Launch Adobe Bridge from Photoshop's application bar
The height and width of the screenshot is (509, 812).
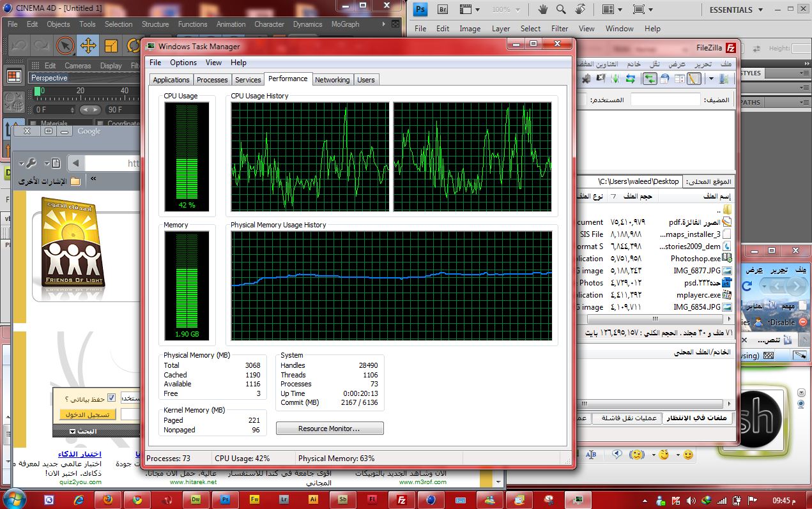pyautogui.click(x=442, y=10)
